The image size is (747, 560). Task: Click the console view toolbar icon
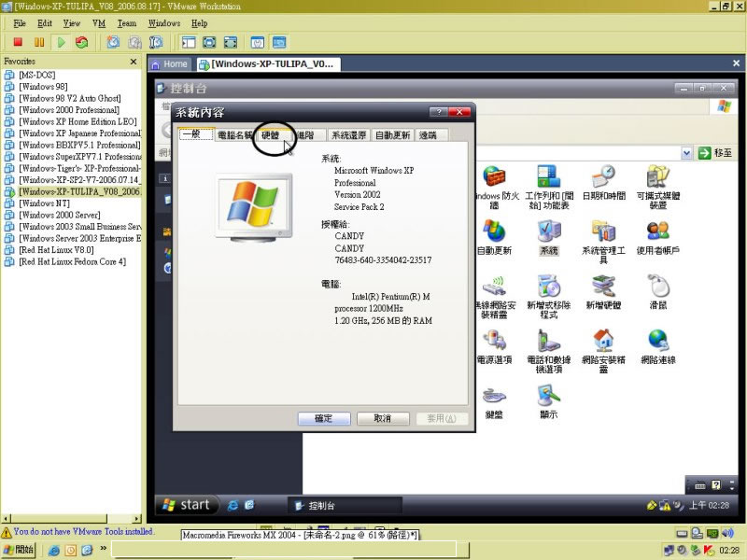[279, 42]
